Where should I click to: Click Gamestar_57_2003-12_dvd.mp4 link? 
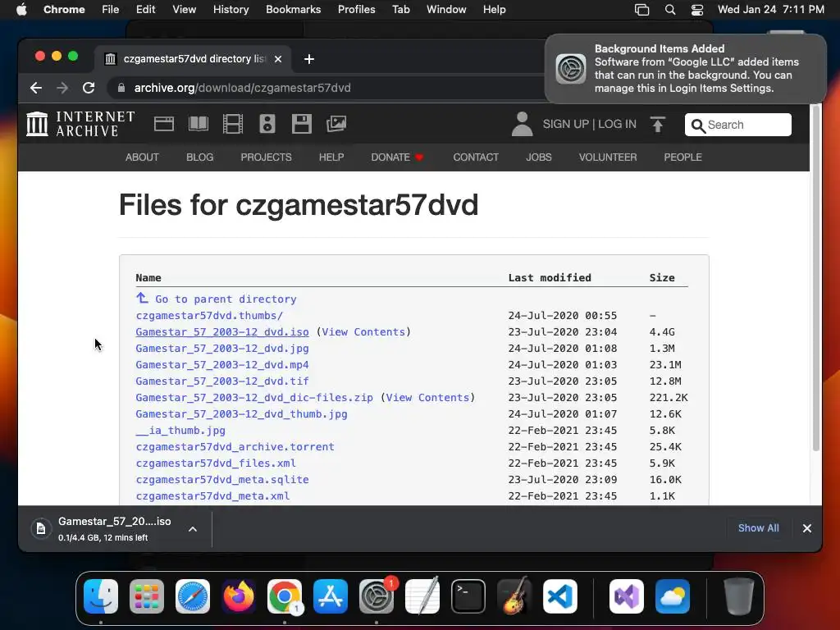coord(222,365)
